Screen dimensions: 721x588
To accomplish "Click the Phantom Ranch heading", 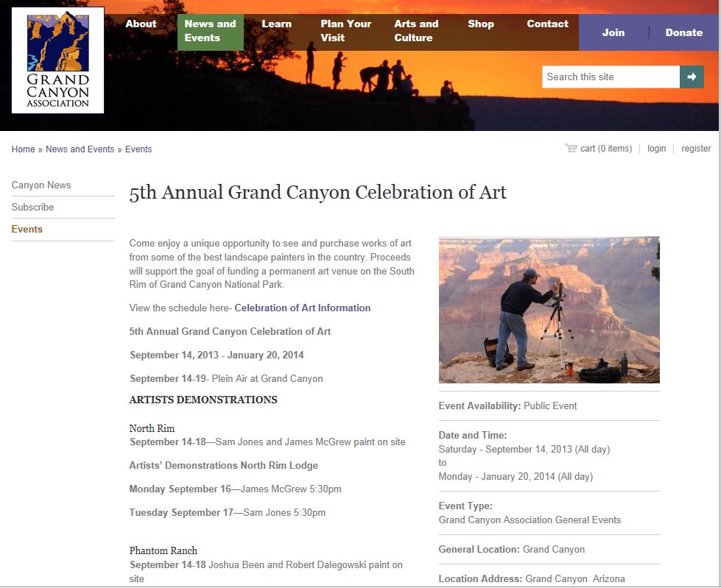I will (163, 550).
